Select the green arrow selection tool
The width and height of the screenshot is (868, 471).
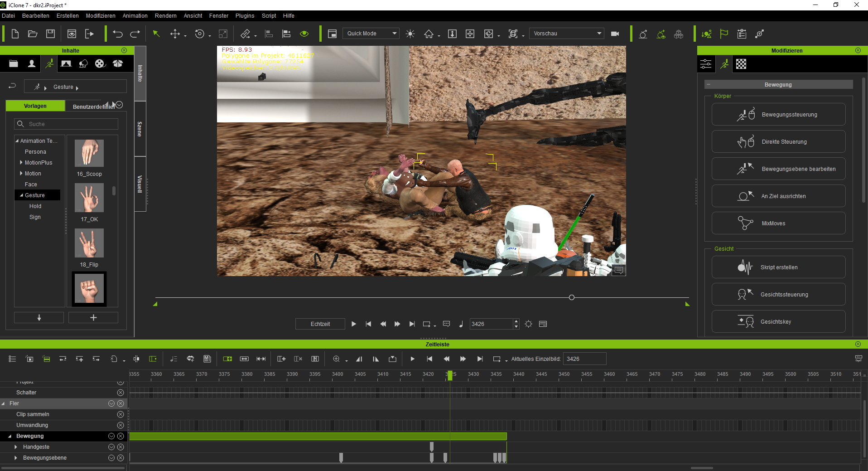(x=156, y=34)
